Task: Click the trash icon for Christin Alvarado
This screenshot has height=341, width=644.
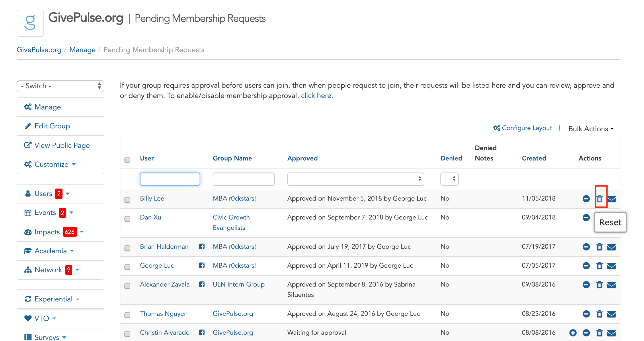Action: (600, 333)
